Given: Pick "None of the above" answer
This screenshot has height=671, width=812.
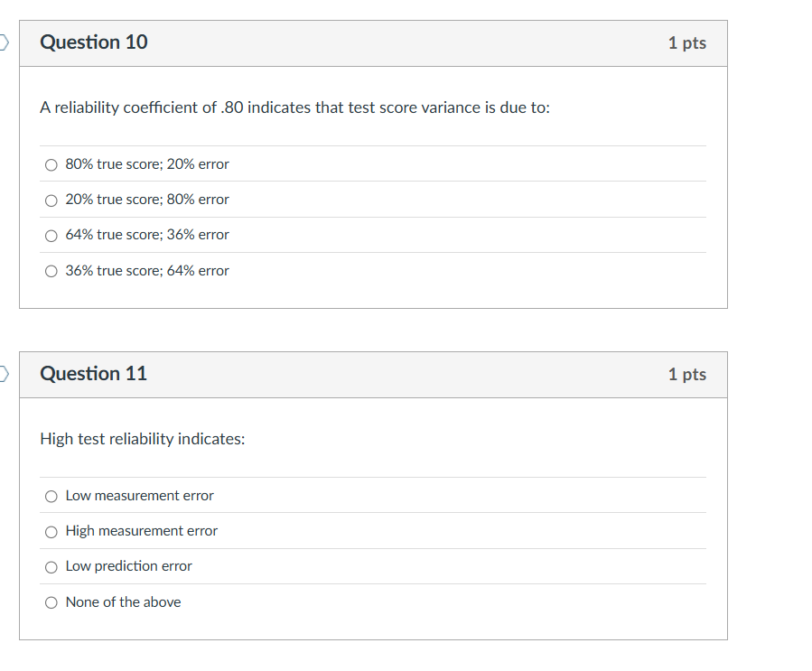Looking at the screenshot, I should pos(51,601).
